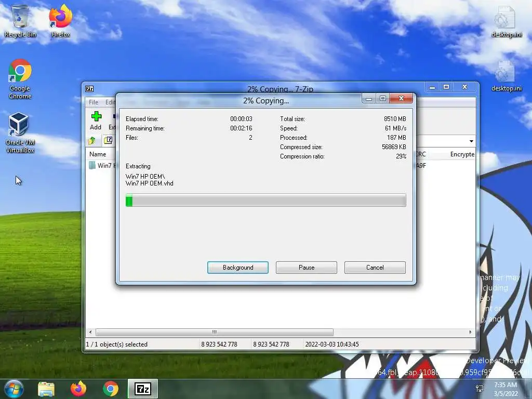The height and width of the screenshot is (399, 532).
Task: Open Oracle VM VirtualBox desktop shortcut
Action: point(20,132)
